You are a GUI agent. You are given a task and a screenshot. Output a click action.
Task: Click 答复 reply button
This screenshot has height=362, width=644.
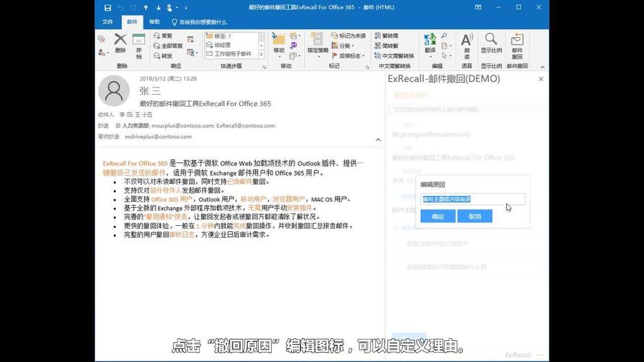pos(163,35)
